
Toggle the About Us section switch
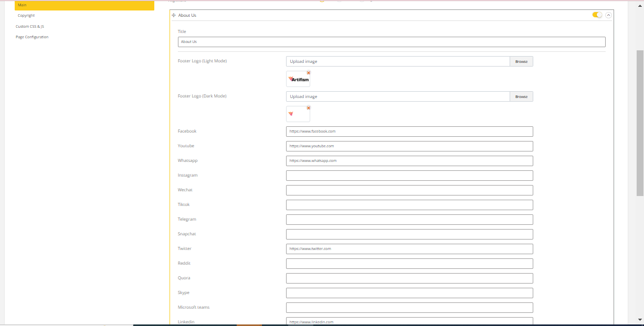(597, 15)
